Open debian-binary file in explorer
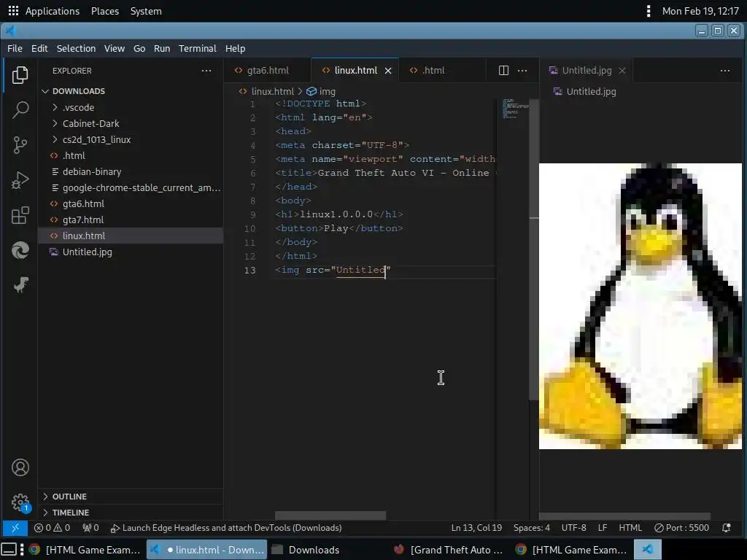Viewport: 747px width, 560px height. [130, 172]
